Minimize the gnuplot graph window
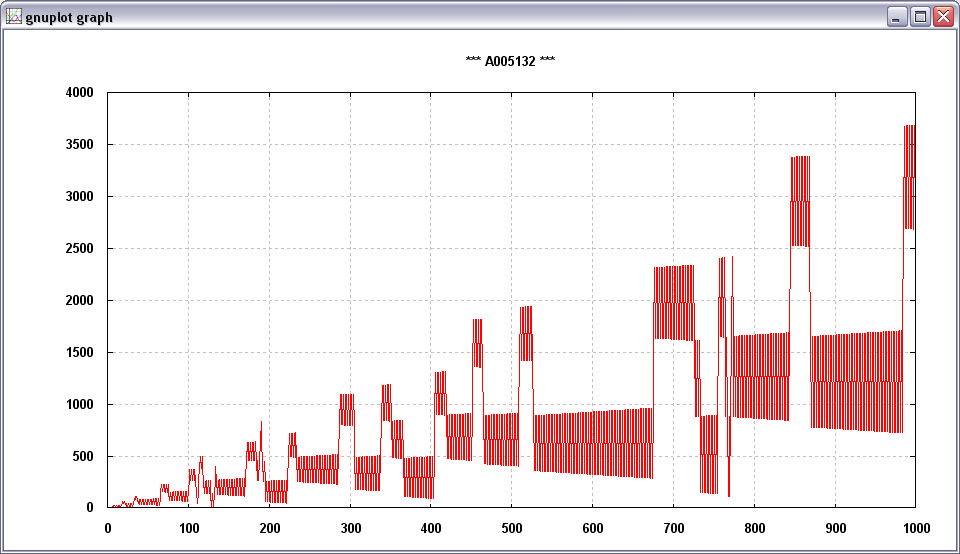The width and height of the screenshot is (960, 554). click(898, 17)
